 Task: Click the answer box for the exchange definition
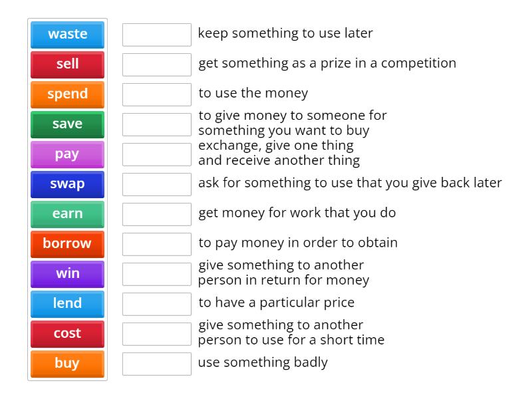(x=156, y=154)
